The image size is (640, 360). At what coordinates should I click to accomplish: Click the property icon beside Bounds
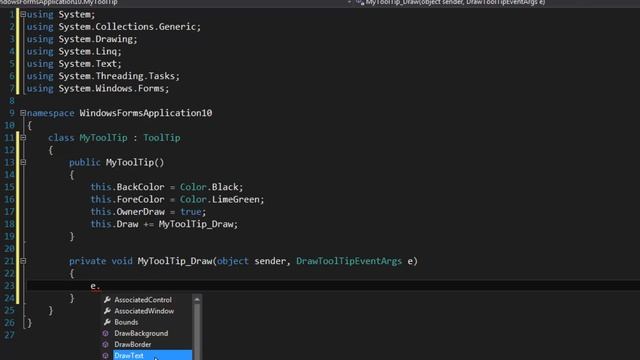tap(107, 322)
